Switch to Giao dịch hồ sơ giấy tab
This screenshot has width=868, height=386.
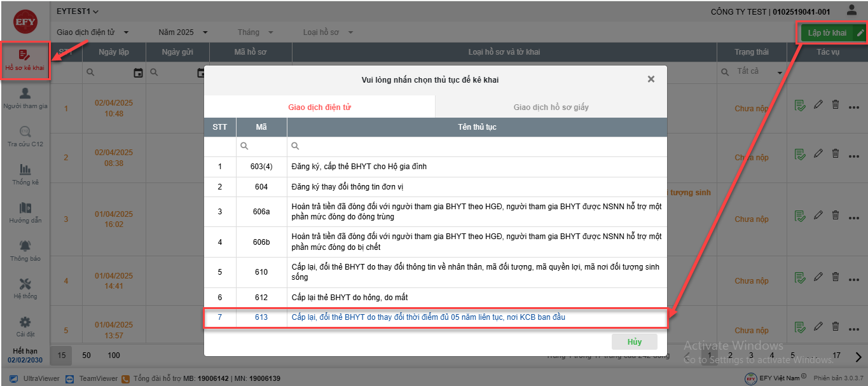click(x=551, y=107)
